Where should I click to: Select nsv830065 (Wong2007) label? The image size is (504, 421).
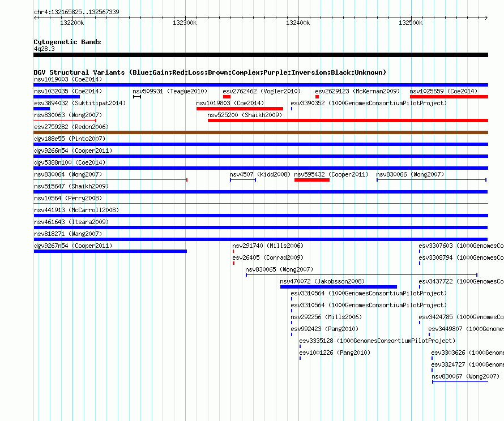(x=279, y=269)
